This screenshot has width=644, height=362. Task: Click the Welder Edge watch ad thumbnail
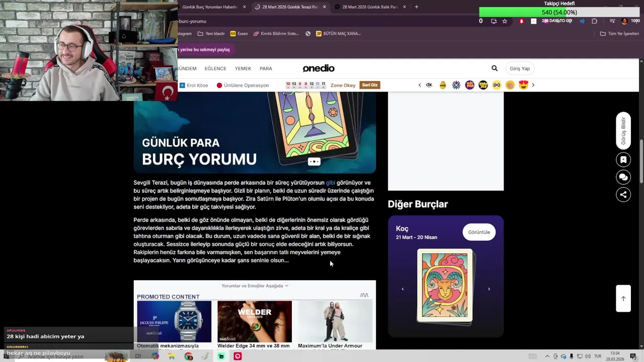[x=255, y=321]
